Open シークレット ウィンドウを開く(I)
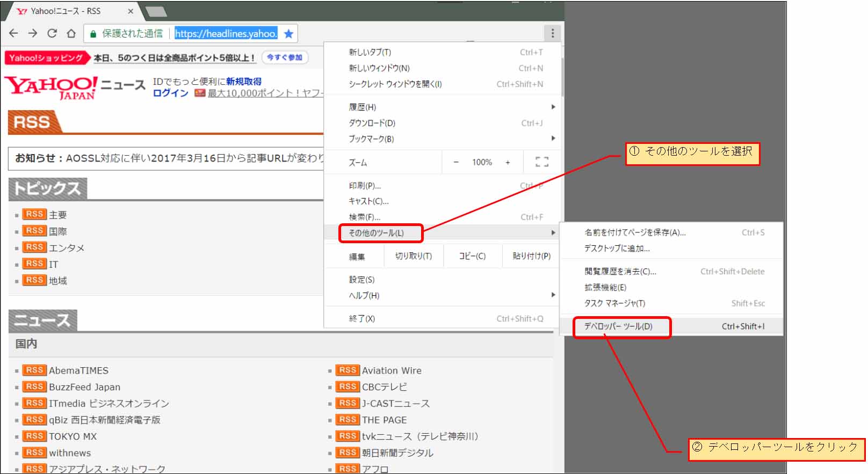 (443, 84)
